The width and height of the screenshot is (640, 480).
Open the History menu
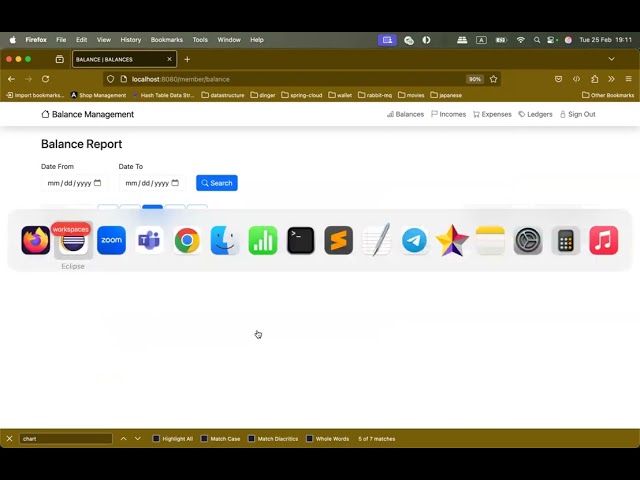[x=131, y=40]
